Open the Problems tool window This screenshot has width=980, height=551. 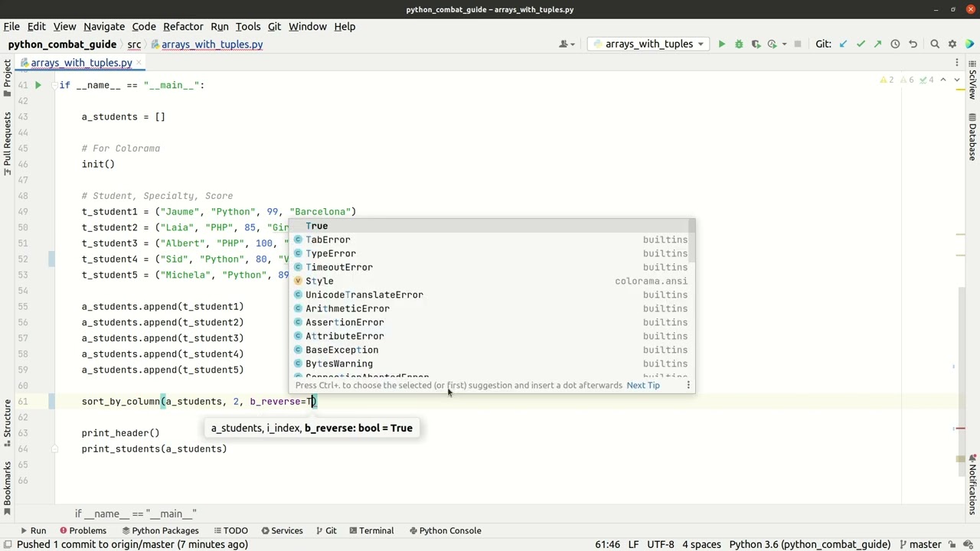pos(83,530)
